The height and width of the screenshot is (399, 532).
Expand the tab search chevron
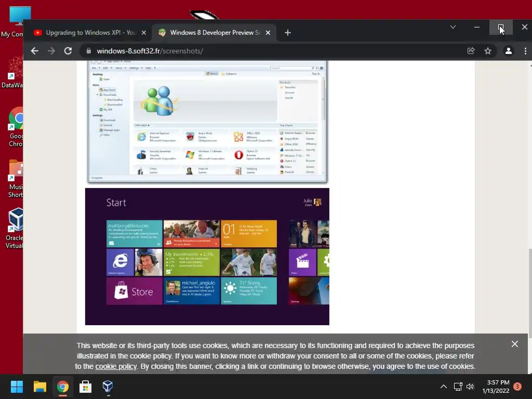click(453, 27)
